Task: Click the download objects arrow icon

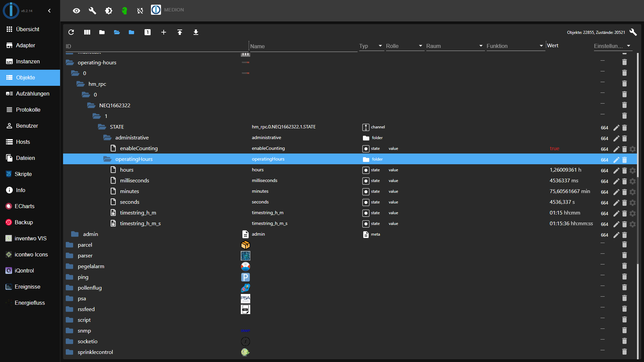Action: [196, 32]
